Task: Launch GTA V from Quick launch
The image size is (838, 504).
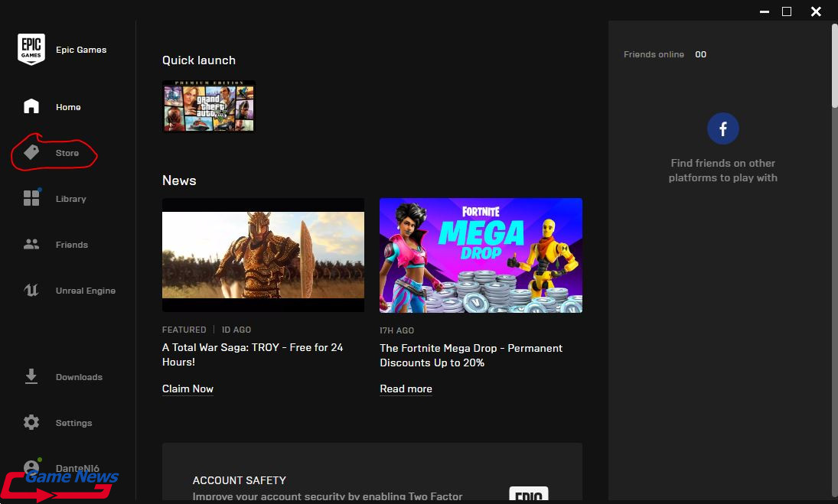Action: 209,106
